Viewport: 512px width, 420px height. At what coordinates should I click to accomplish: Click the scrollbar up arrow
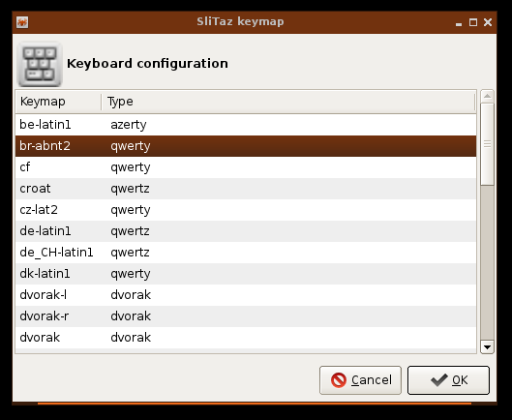pos(487,96)
